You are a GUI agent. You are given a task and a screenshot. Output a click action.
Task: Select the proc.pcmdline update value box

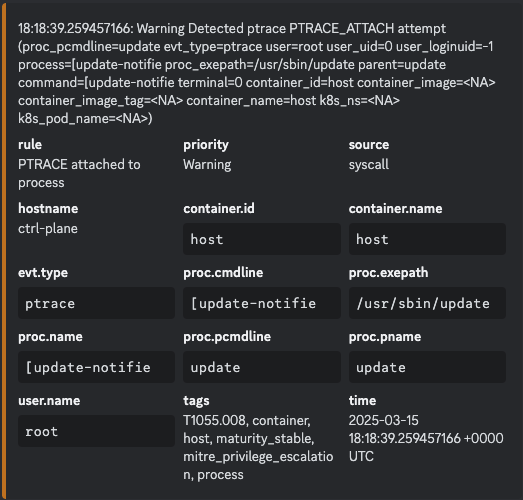(262, 367)
